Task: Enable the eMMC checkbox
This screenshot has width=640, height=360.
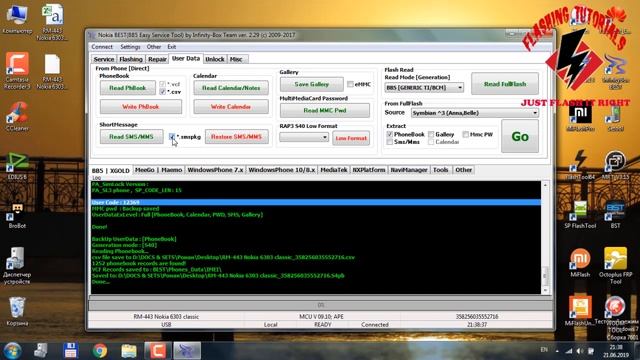Action: coord(350,84)
